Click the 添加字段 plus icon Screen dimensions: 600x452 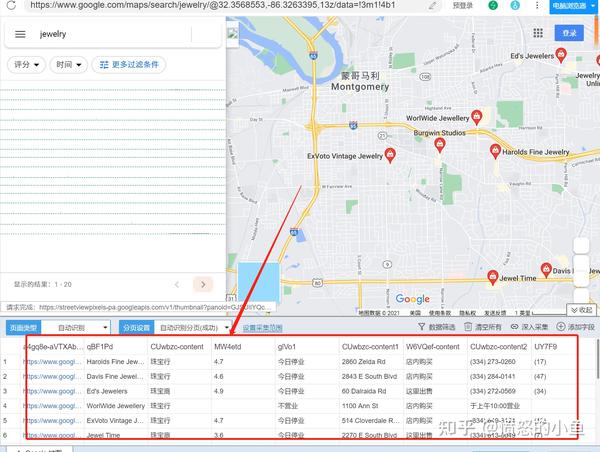pyautogui.click(x=561, y=327)
